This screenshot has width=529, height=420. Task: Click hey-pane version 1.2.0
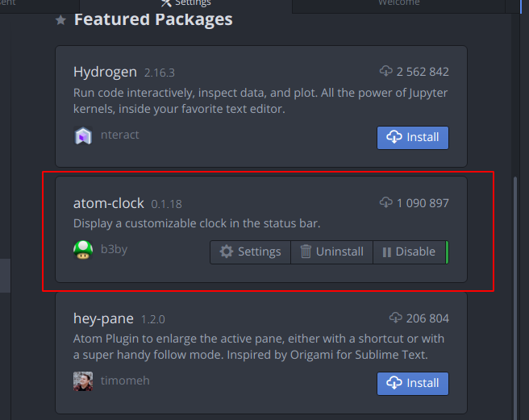click(x=153, y=319)
